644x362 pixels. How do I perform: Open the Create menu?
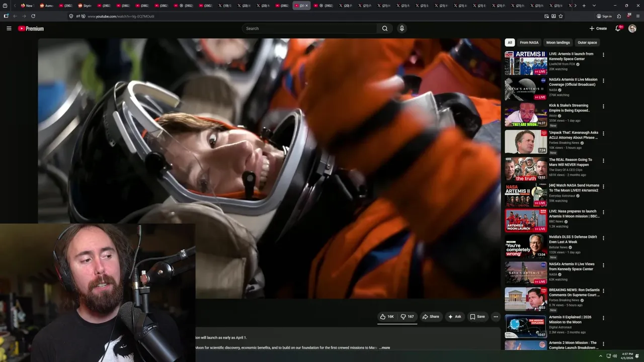[598, 29]
